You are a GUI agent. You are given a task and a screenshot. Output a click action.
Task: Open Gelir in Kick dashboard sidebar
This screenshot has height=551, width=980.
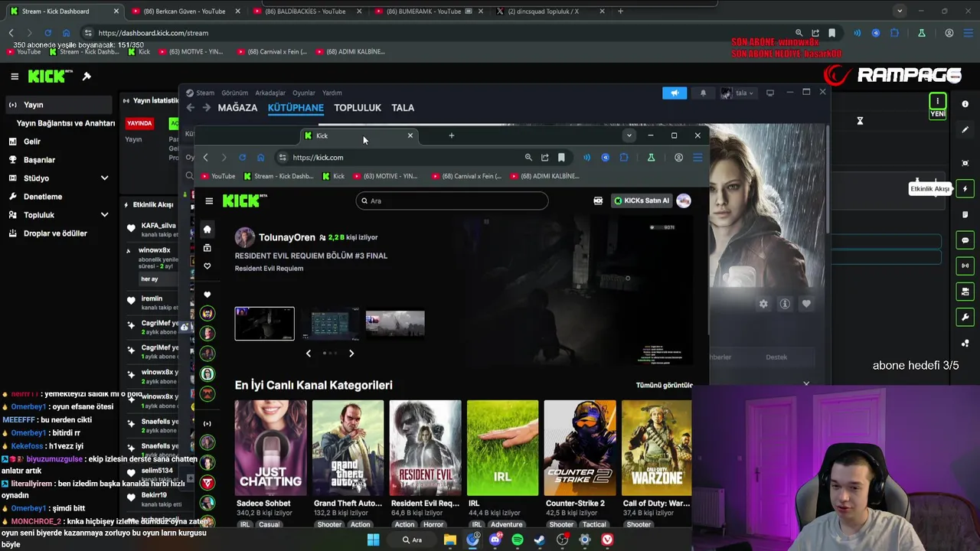click(58, 142)
